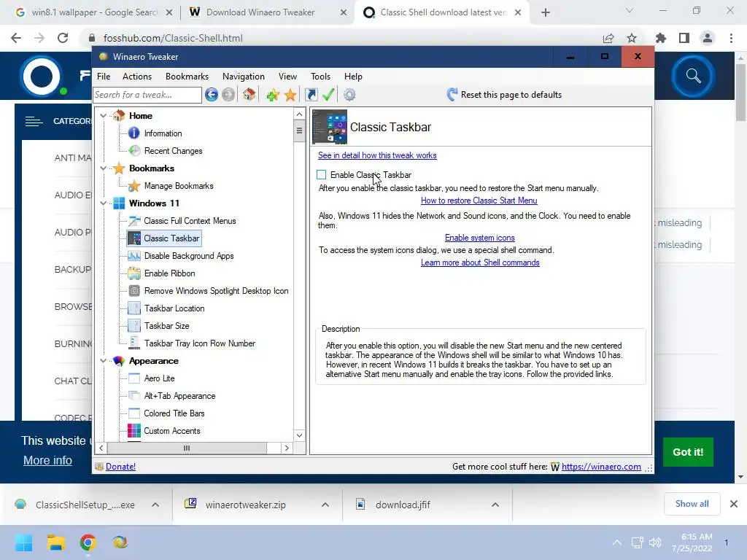Click the Classic Full Context Menus icon

[134, 221]
